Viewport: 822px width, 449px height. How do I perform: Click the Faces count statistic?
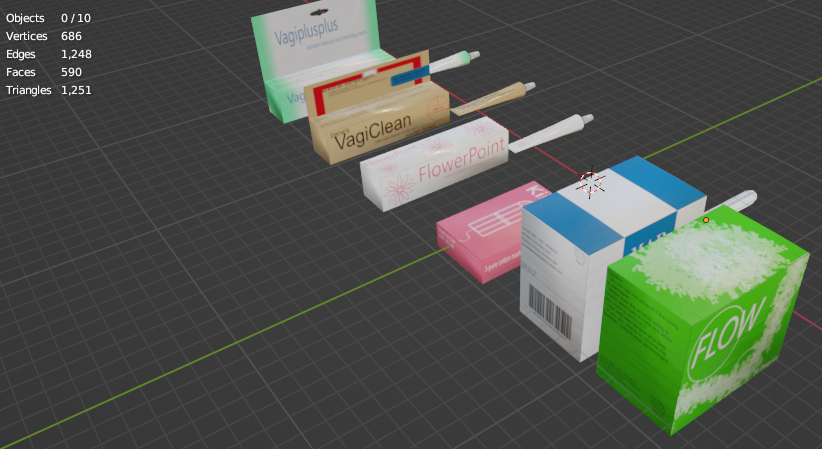(x=44, y=72)
